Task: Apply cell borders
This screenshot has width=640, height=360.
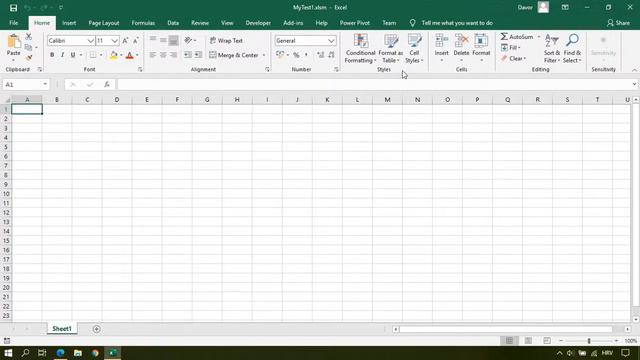Action: coord(93,55)
